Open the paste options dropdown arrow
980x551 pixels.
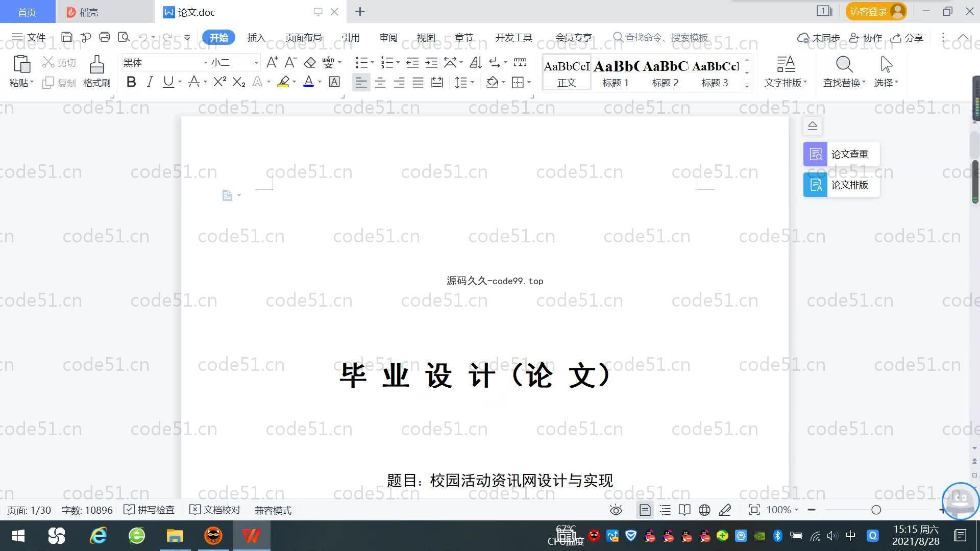[32, 82]
